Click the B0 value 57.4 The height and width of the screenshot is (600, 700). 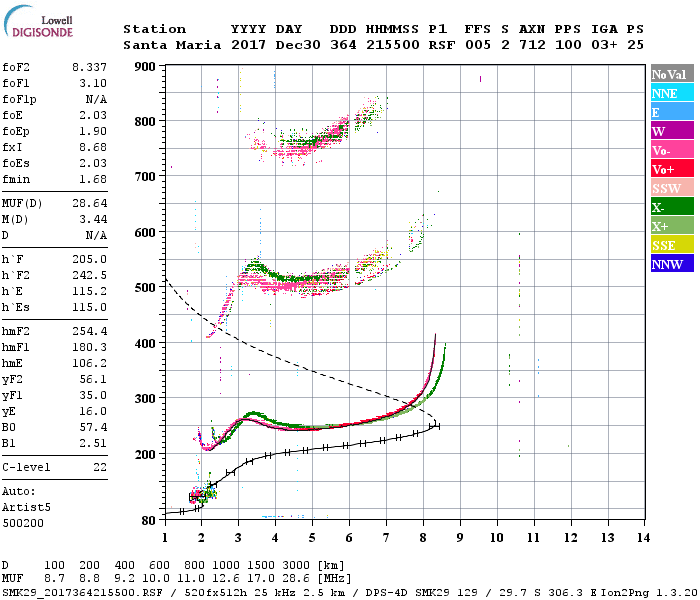point(93,428)
